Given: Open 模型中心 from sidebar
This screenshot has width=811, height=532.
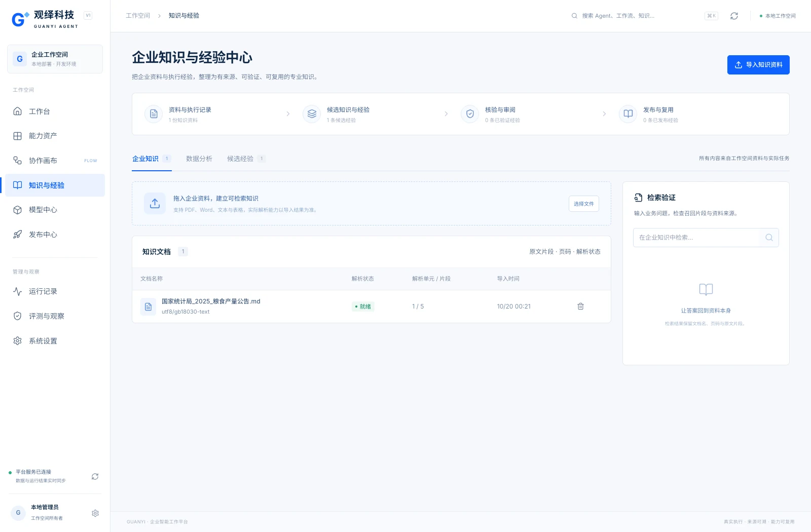Looking at the screenshot, I should coord(55,210).
